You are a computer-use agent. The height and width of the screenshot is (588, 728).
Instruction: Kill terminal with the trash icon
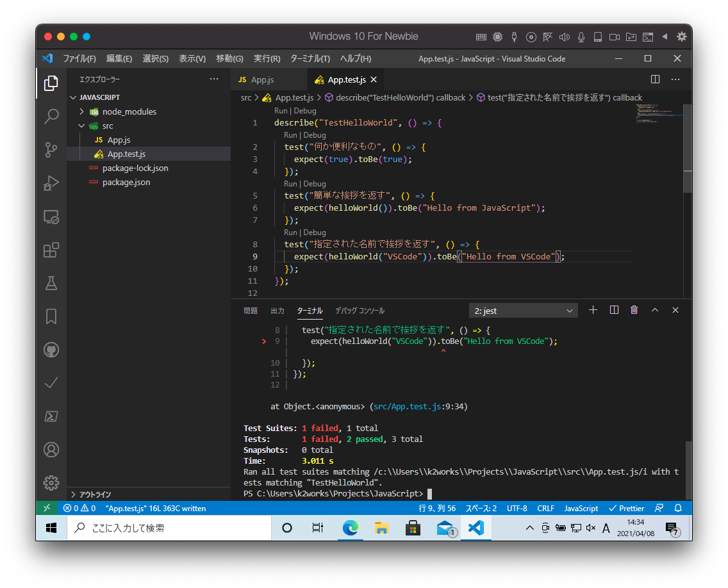click(x=634, y=310)
